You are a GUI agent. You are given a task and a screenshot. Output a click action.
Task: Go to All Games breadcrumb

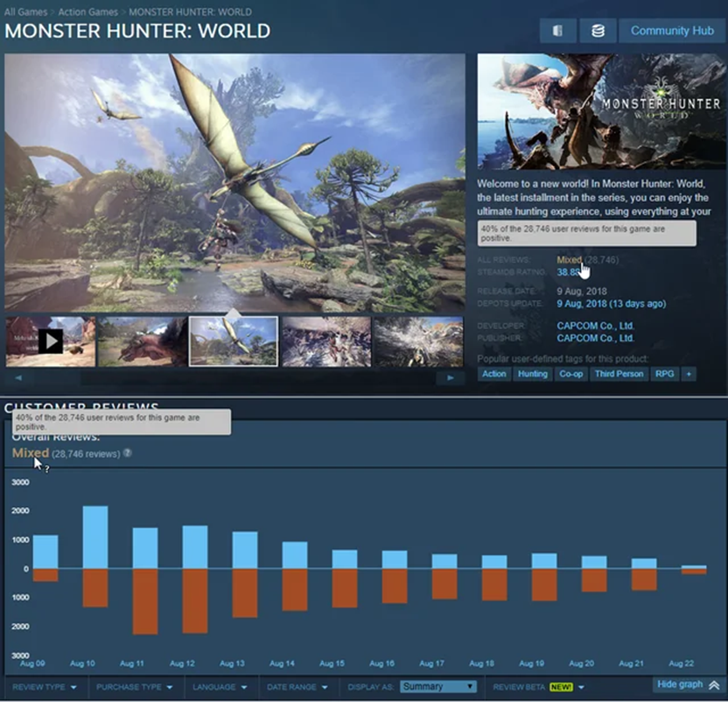[x=25, y=11]
